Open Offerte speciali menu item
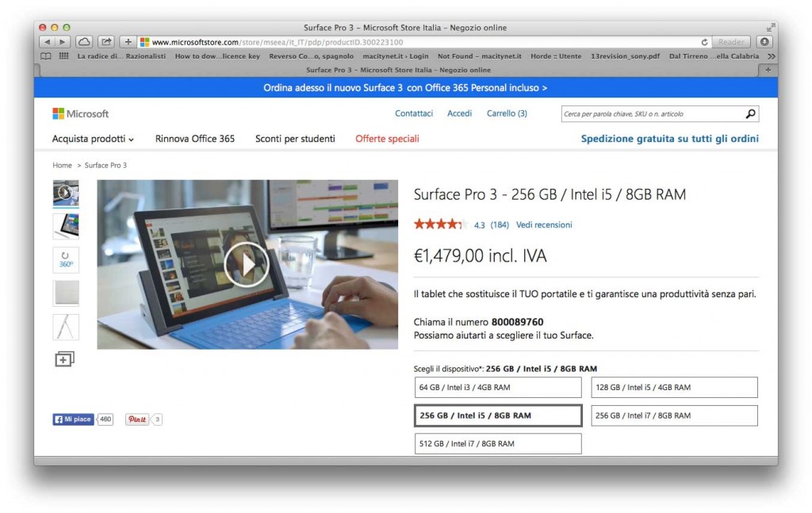 [x=387, y=139]
